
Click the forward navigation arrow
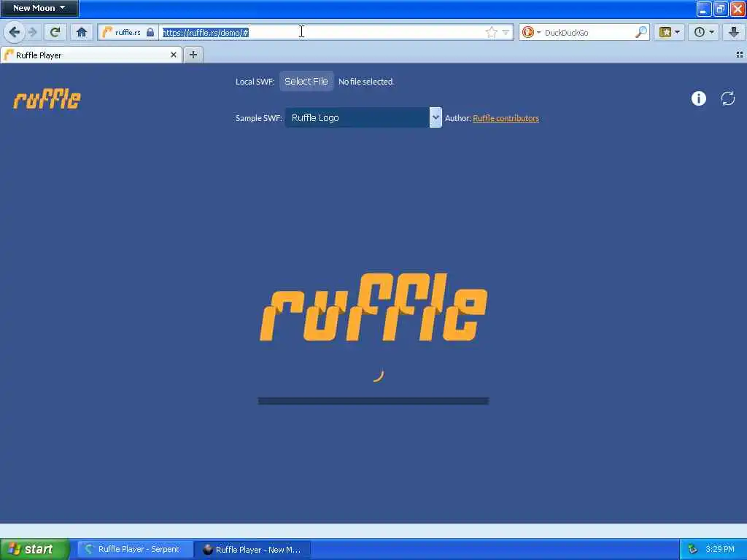coord(33,32)
